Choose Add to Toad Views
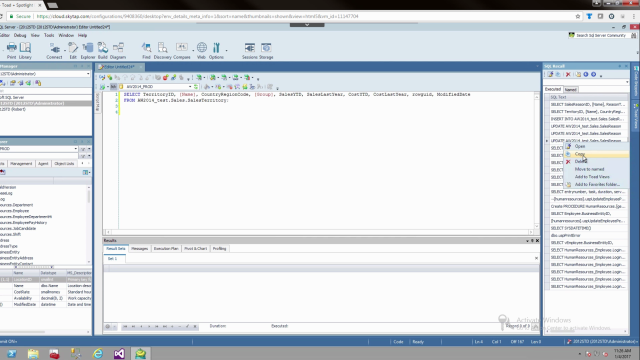Image resolution: width=640 pixels, height=360 pixels. [596, 177]
